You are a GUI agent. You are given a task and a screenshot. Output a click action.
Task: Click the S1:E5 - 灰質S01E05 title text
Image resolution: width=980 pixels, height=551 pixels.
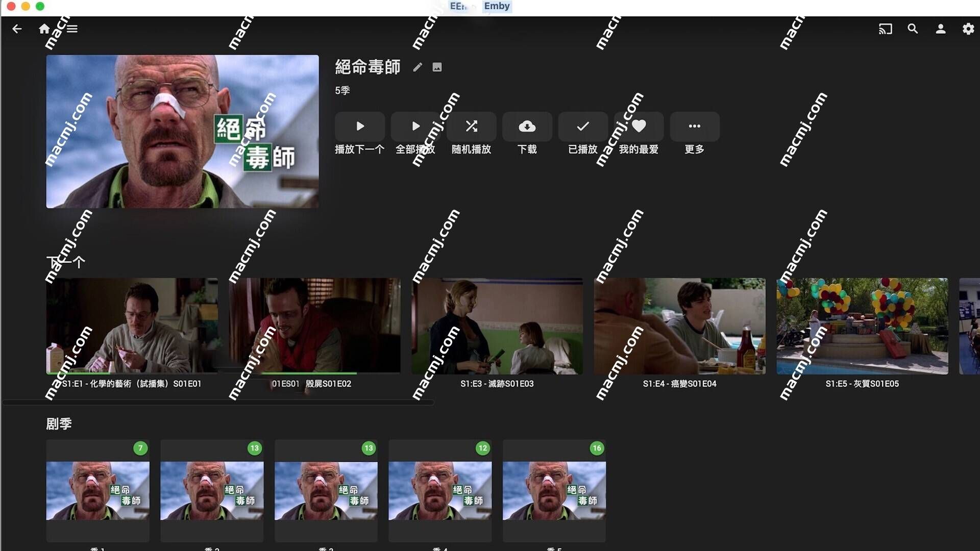863,384
